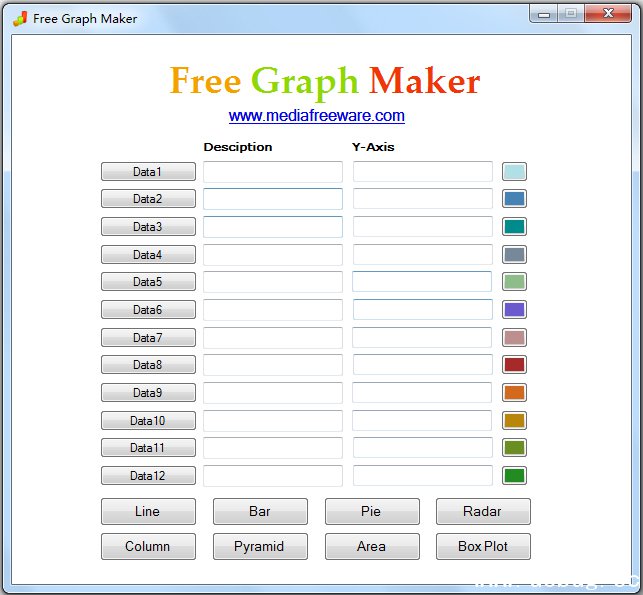Click the orange color swatch for Data9
The image size is (643, 595).
click(514, 393)
